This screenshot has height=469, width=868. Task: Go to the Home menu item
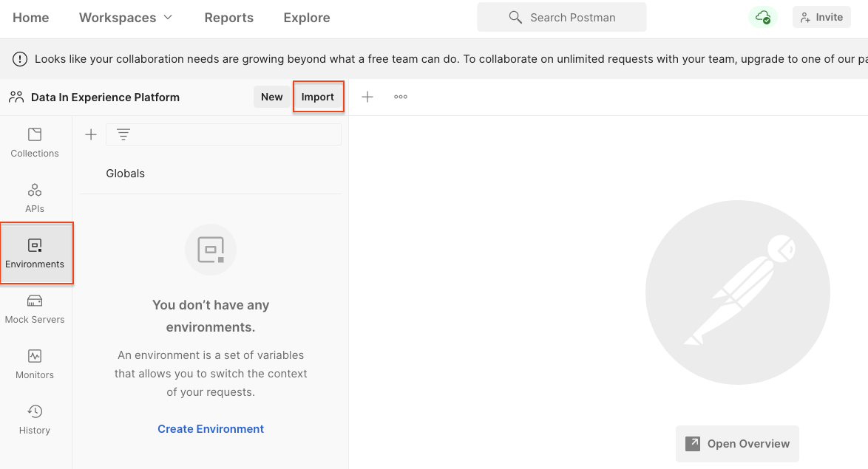(x=31, y=18)
